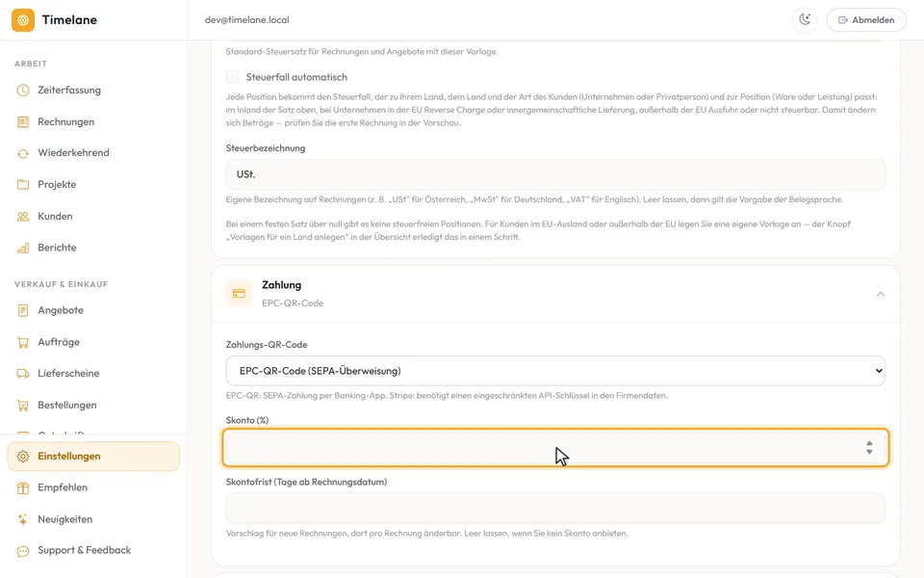The image size is (924, 578).
Task: Click the Kunden people icon
Action: [x=23, y=217]
